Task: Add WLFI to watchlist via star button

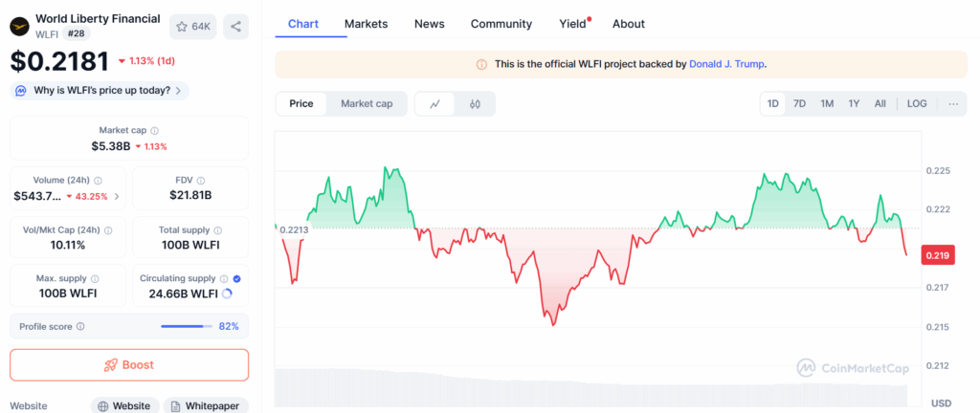Action: click(x=193, y=26)
